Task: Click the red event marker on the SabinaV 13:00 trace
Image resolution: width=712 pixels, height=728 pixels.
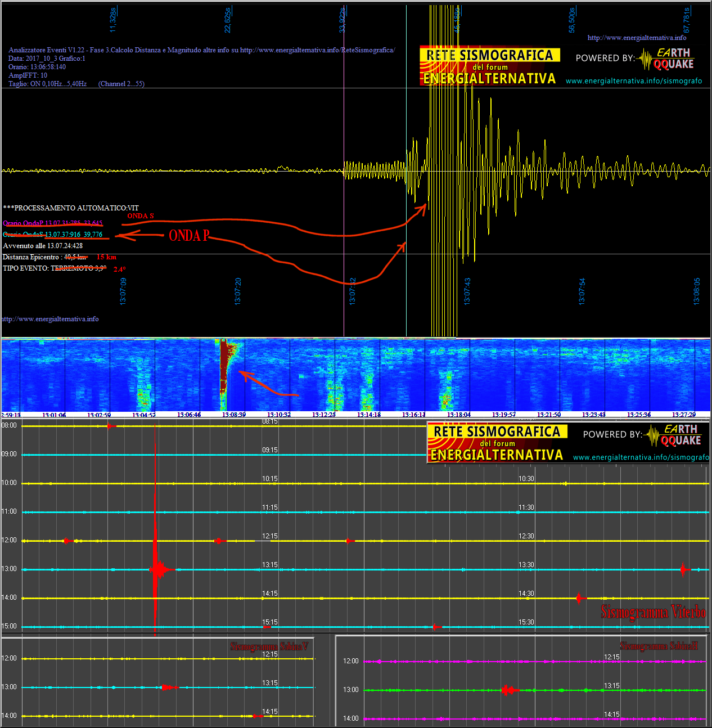Action: click(x=168, y=687)
